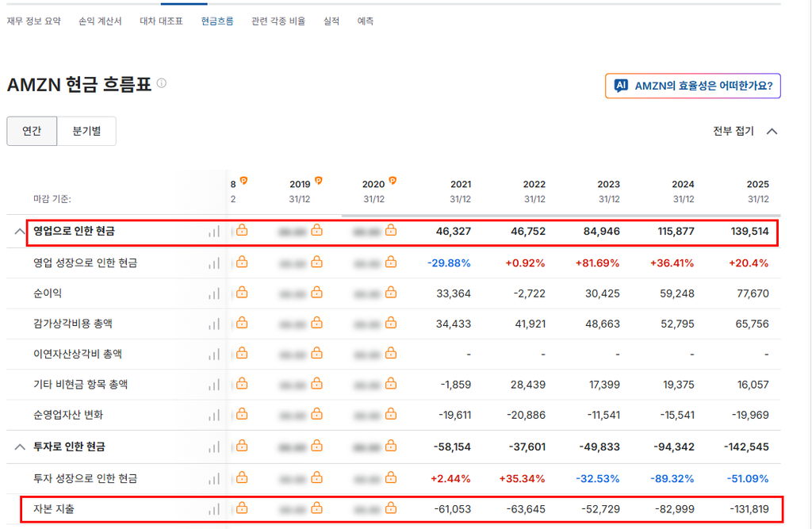Click the 2019 lock icon in 순이익 row
The image size is (812, 529).
(316, 293)
